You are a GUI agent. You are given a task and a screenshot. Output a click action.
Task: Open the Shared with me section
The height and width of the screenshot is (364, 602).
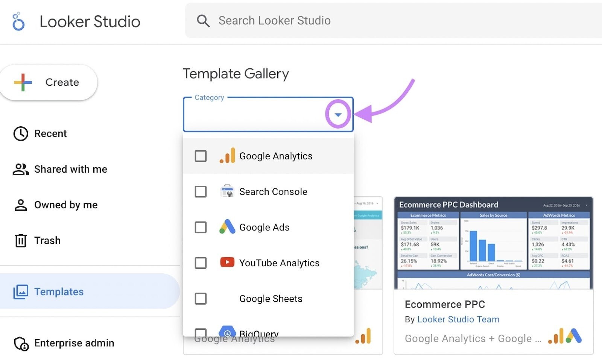tap(70, 169)
